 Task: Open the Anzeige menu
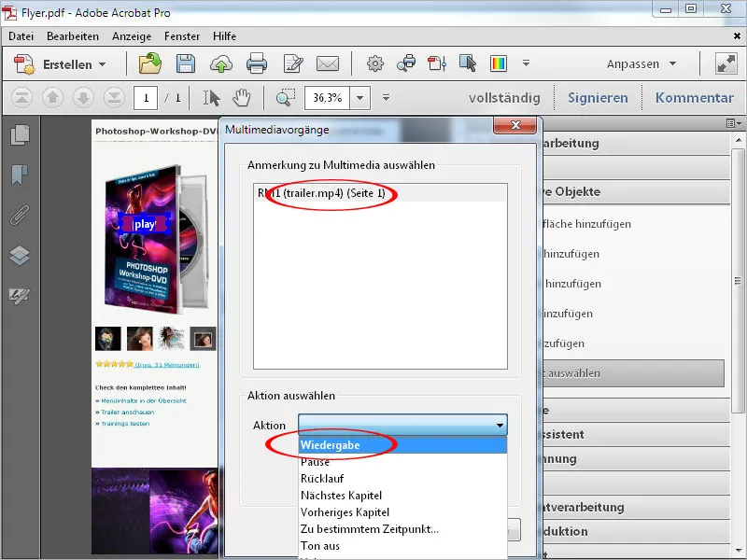click(x=132, y=36)
